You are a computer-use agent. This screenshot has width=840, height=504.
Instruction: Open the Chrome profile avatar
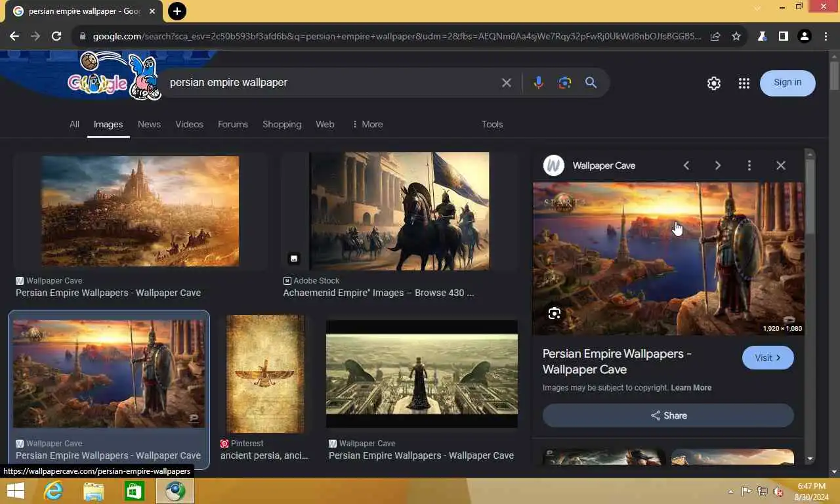point(805,37)
